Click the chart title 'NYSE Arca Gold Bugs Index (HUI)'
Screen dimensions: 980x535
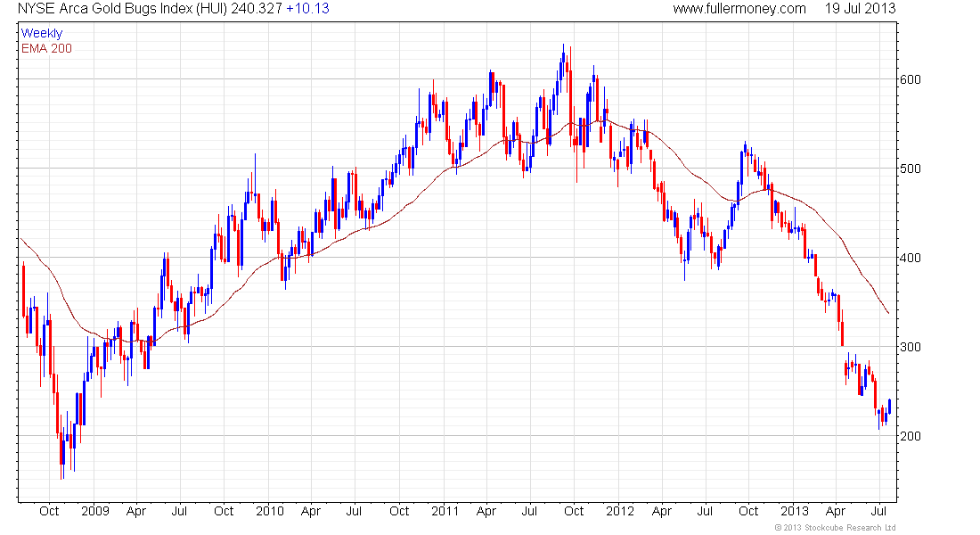click(122, 9)
